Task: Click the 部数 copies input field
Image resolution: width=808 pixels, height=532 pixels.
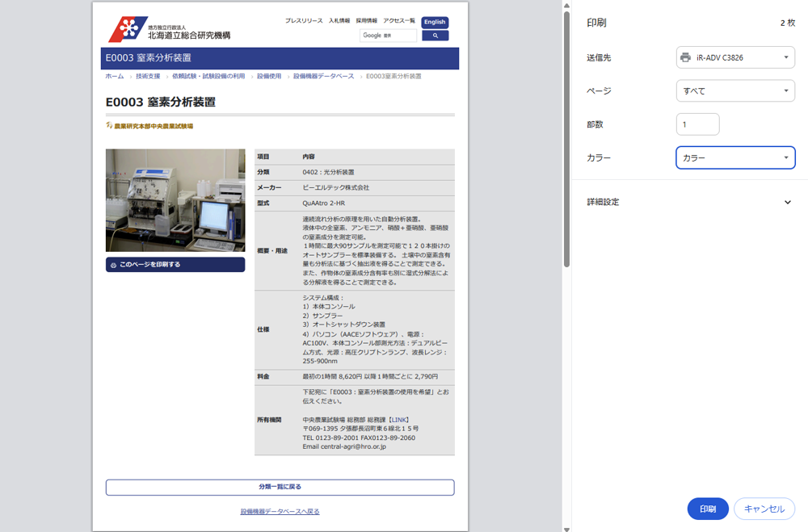Action: pyautogui.click(x=697, y=124)
